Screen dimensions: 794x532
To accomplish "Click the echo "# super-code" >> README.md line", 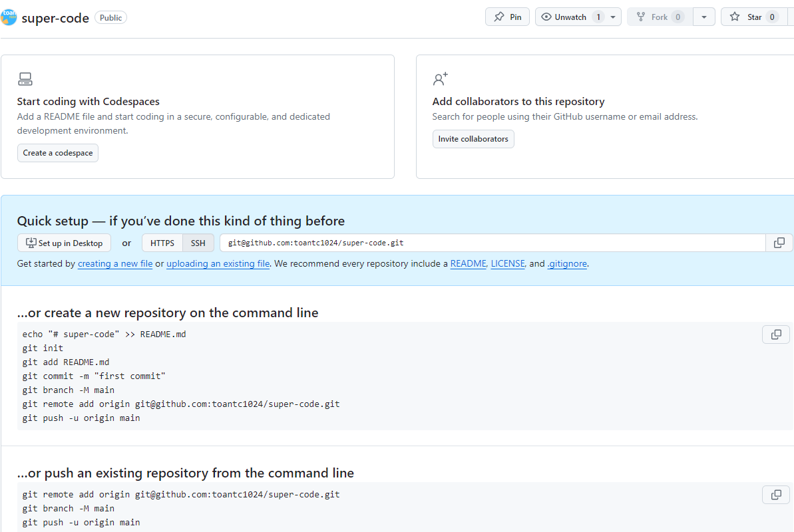I will pos(104,334).
